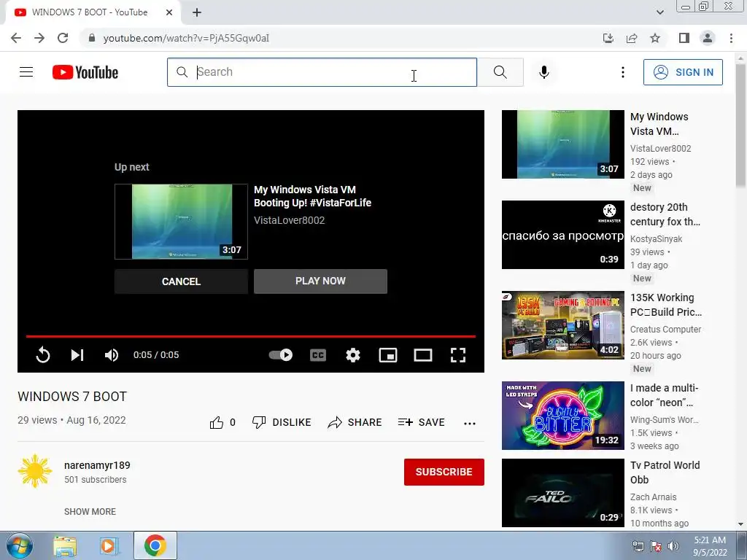The width and height of the screenshot is (747, 560).
Task: Click PLAY NOW for next video
Action: pos(320,281)
